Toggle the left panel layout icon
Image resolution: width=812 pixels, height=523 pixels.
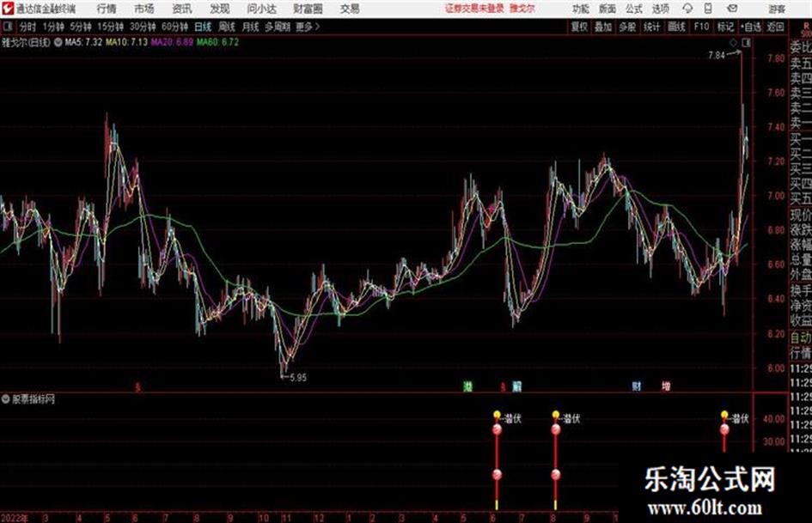coord(8,27)
